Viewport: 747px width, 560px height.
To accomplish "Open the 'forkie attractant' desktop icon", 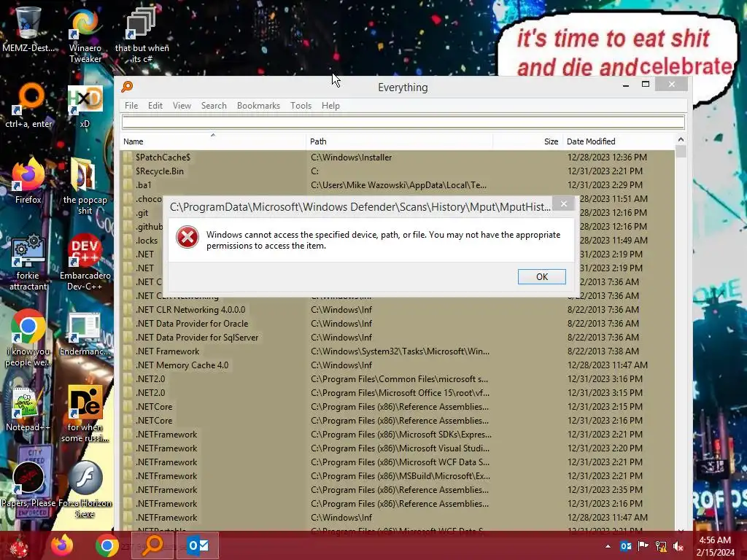I will [x=28, y=262].
